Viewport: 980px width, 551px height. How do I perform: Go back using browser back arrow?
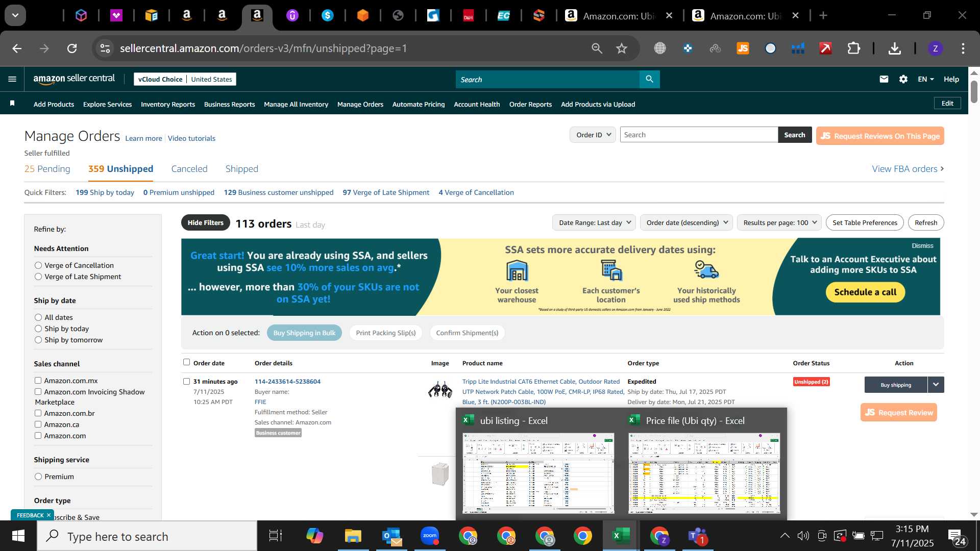tap(17, 48)
